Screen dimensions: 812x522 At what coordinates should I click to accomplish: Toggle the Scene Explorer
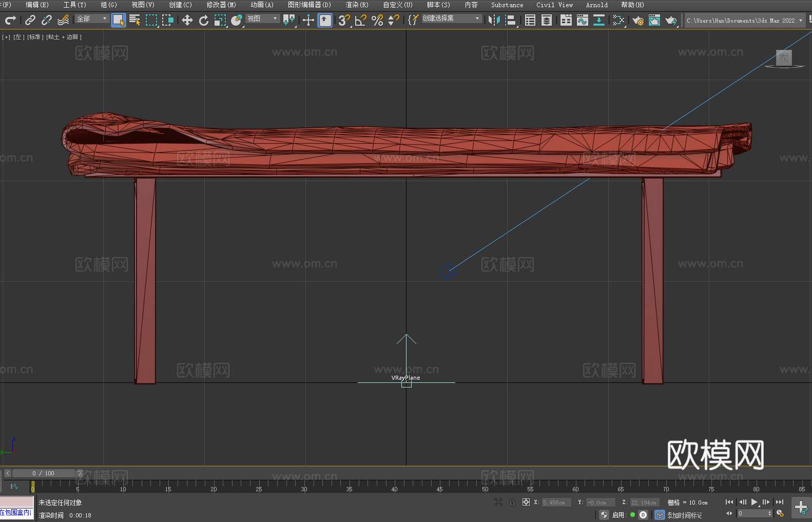tap(530, 20)
